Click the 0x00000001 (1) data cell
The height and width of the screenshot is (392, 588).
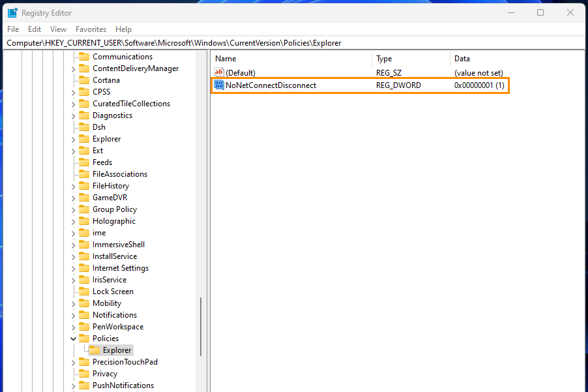479,85
